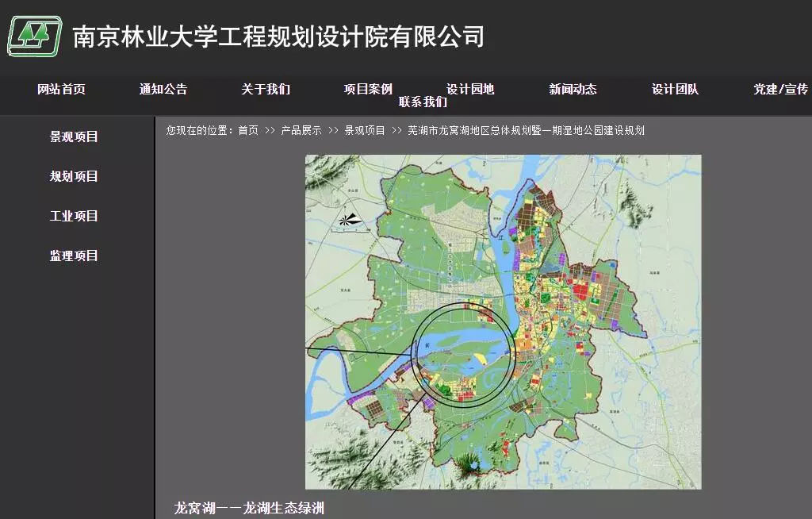Viewport: 812px width, 519px height.
Task: Click the 南京林业大学工程规划设计院有限公司 site title
Action: tap(278, 37)
